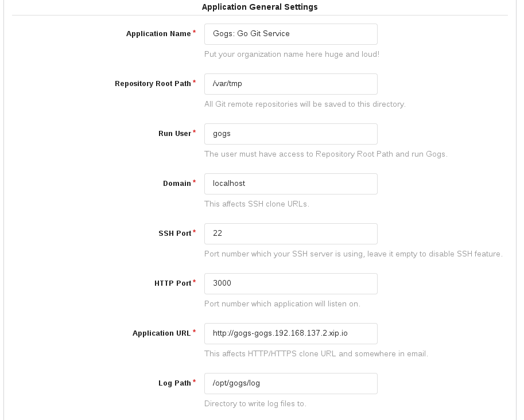Viewport: 524px width, 420px height.
Task: Click the "Directory to write log files to." hint
Action: (255, 404)
